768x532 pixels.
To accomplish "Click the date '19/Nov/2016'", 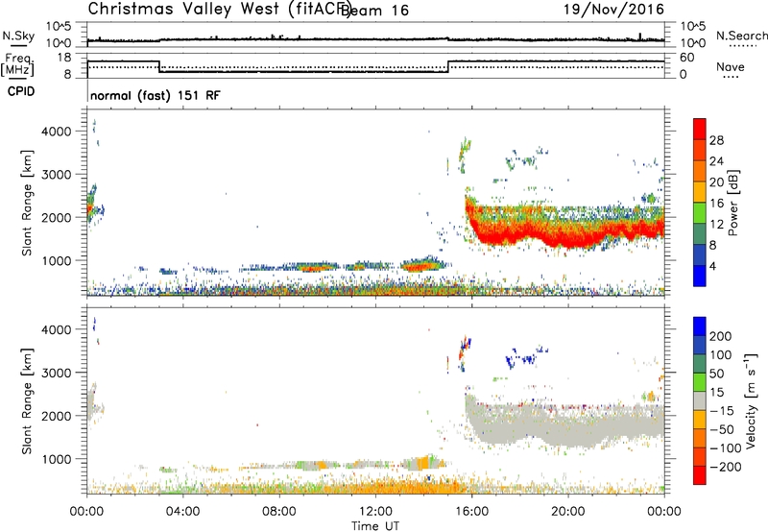I will click(613, 9).
